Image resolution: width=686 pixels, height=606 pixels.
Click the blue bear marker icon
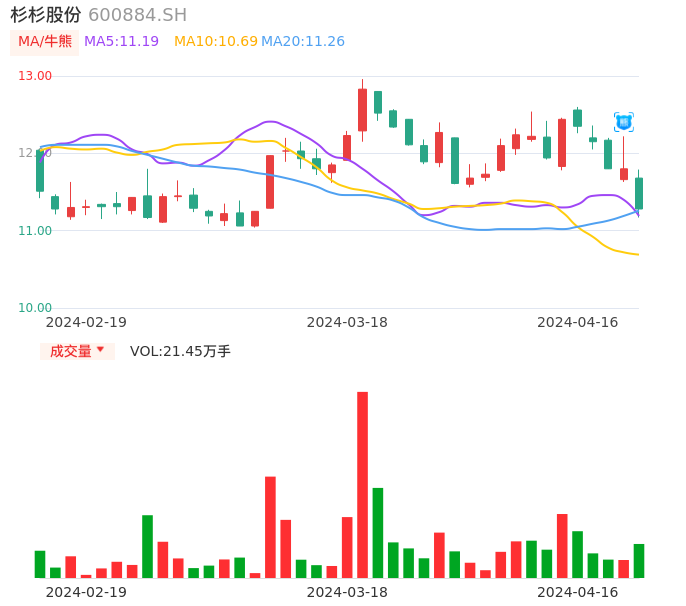pos(623,122)
